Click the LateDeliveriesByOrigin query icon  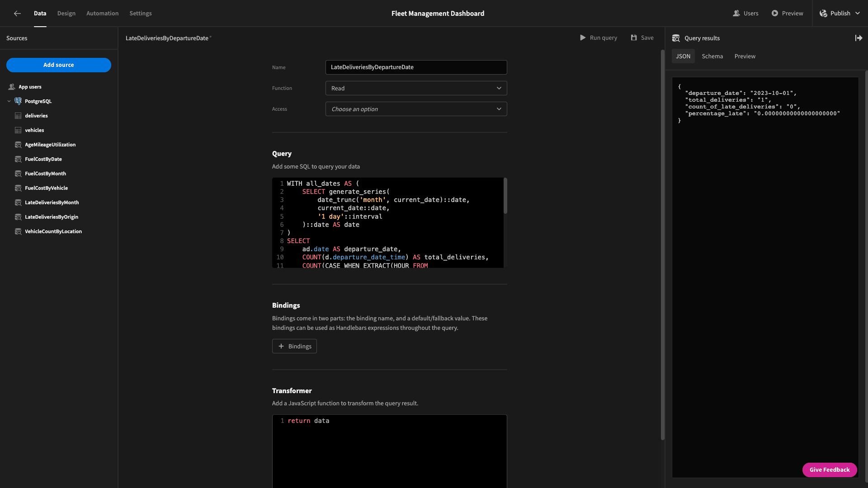(x=18, y=217)
